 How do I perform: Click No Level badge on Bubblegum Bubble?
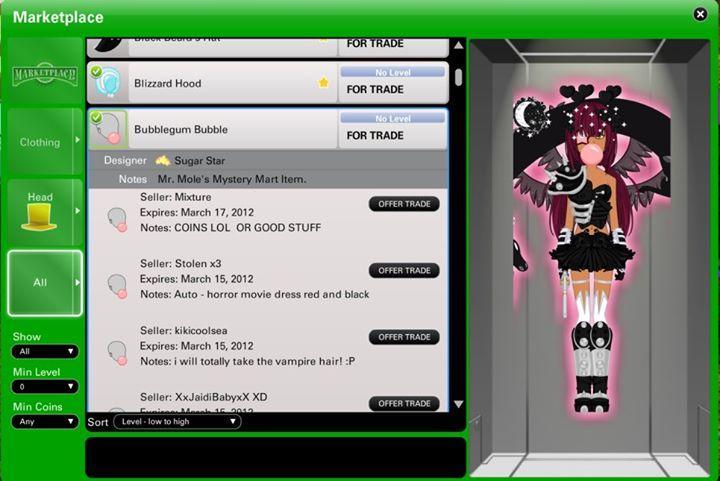coord(393,118)
